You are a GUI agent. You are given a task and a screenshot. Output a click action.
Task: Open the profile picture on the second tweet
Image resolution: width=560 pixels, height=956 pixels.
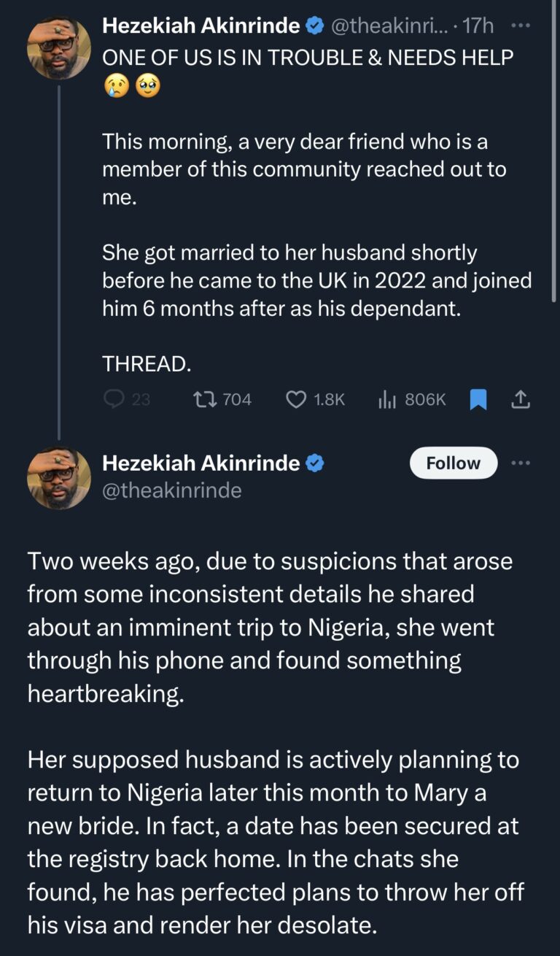point(59,477)
